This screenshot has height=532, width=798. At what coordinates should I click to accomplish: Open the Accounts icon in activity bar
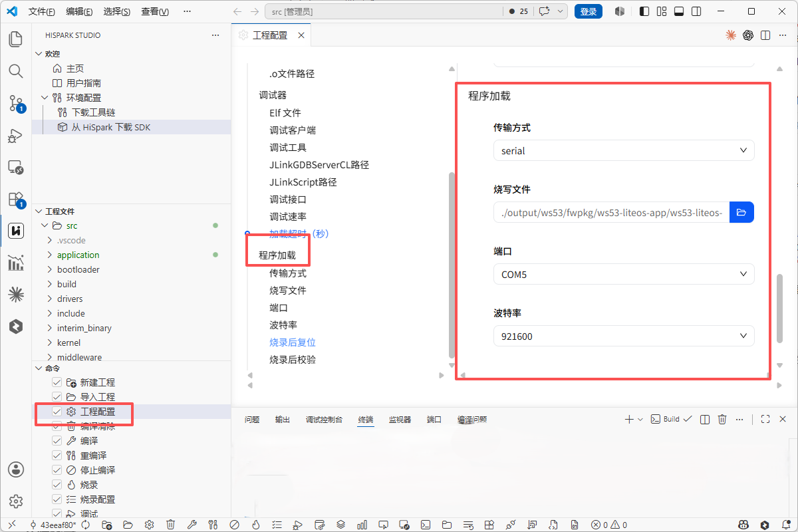pos(15,469)
